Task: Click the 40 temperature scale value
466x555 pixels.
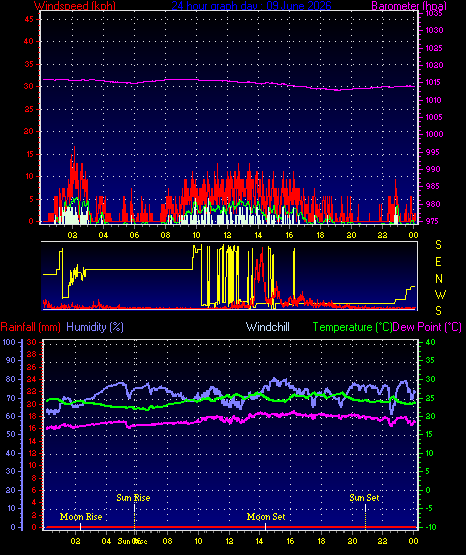Action: pos(430,342)
